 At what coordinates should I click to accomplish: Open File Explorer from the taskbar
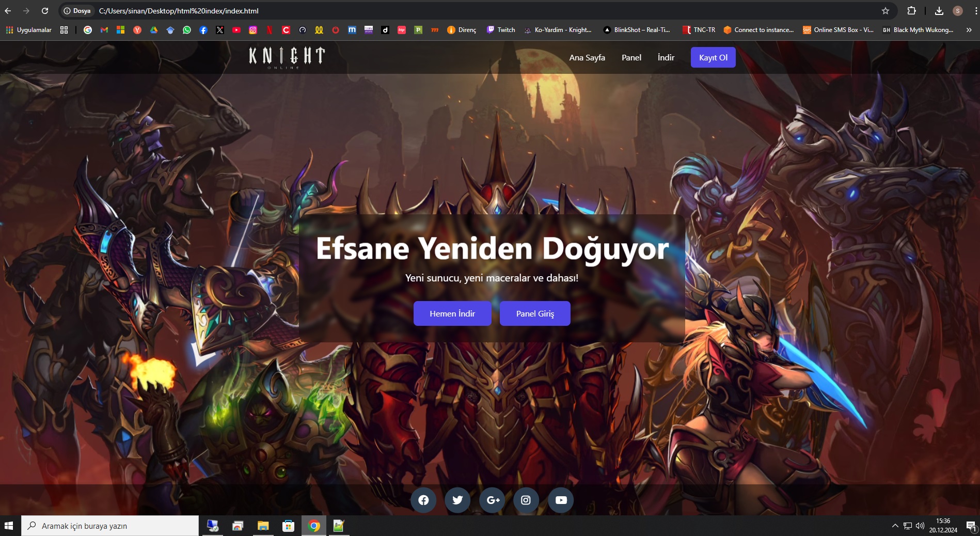point(263,526)
